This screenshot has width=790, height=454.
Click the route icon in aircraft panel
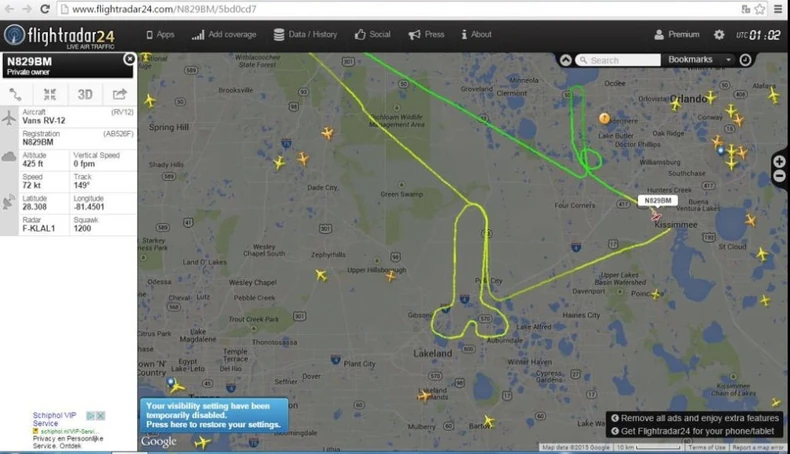16,94
